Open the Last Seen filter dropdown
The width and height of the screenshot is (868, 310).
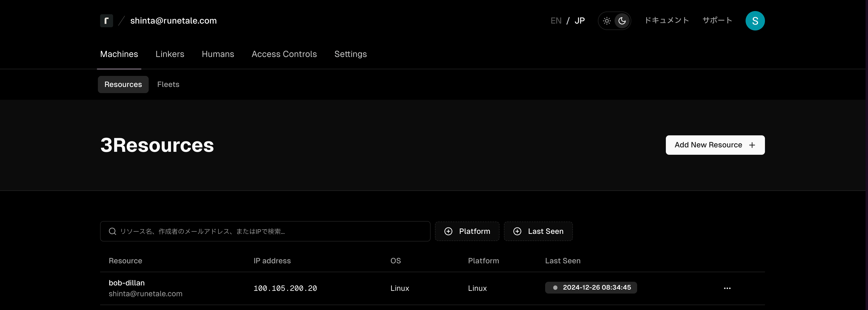tap(538, 231)
